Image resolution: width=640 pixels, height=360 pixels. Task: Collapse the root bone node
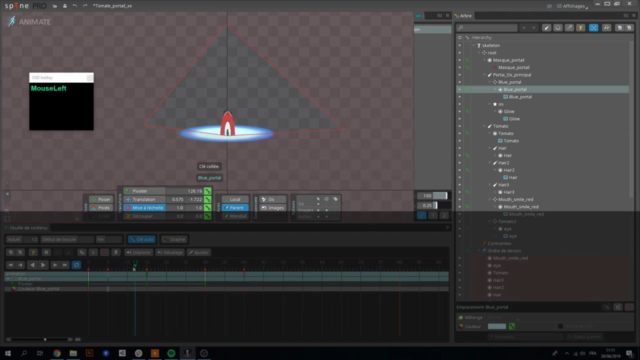[479, 53]
